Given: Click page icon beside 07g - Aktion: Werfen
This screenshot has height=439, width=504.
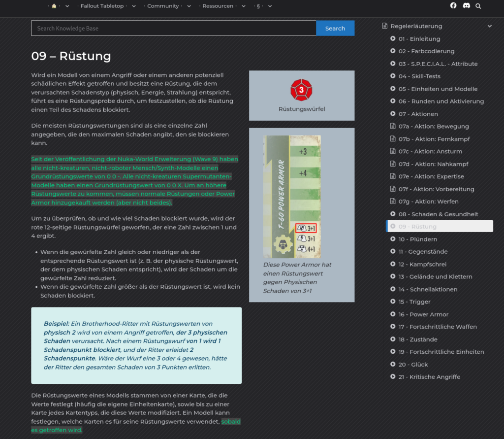Looking at the screenshot, I should click(393, 201).
